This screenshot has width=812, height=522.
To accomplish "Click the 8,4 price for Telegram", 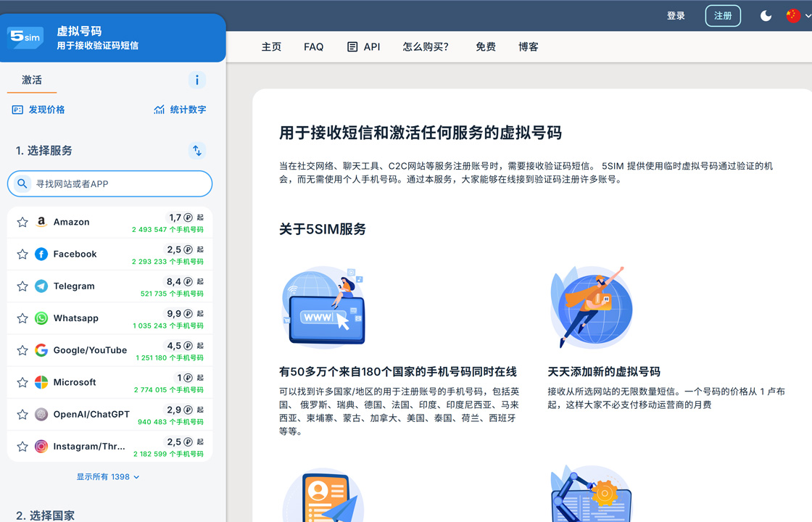I will (x=173, y=282).
